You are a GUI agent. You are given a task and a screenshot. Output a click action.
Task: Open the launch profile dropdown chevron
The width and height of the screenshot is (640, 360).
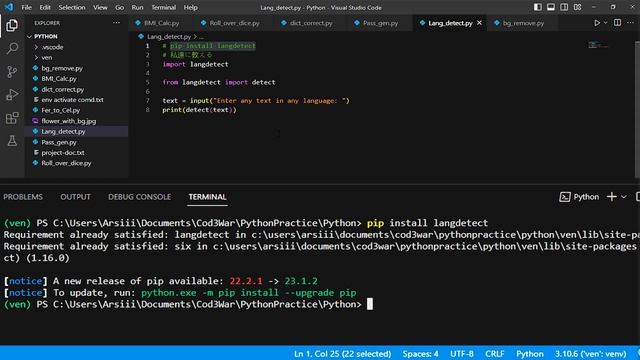(x=624, y=197)
